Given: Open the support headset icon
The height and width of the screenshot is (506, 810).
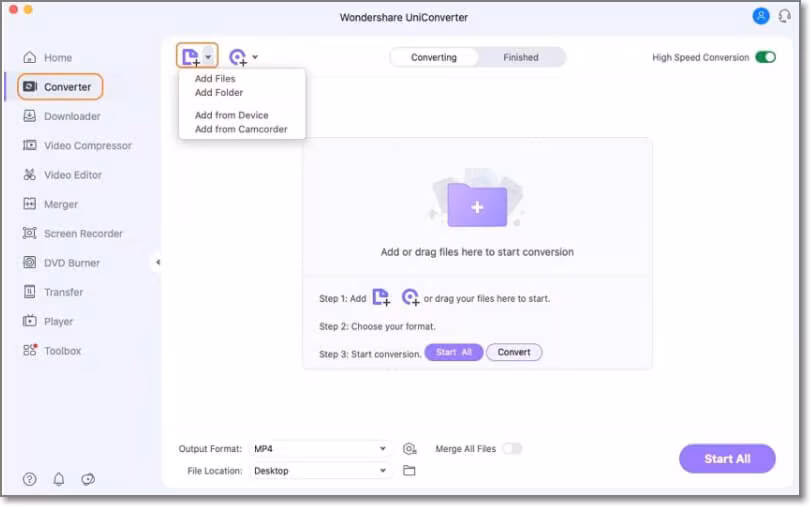Looking at the screenshot, I should [784, 16].
